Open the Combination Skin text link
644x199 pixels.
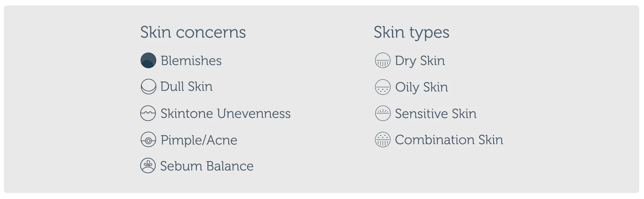click(x=449, y=140)
